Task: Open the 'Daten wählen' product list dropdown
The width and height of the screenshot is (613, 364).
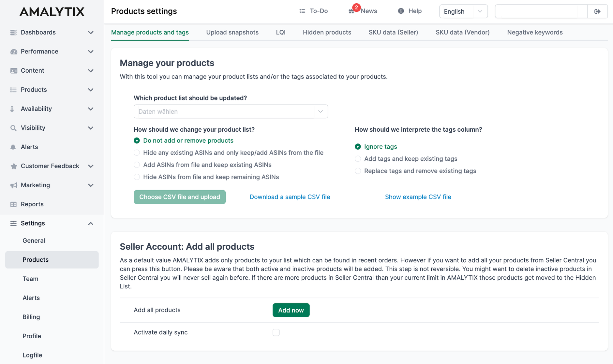Action: (x=231, y=111)
